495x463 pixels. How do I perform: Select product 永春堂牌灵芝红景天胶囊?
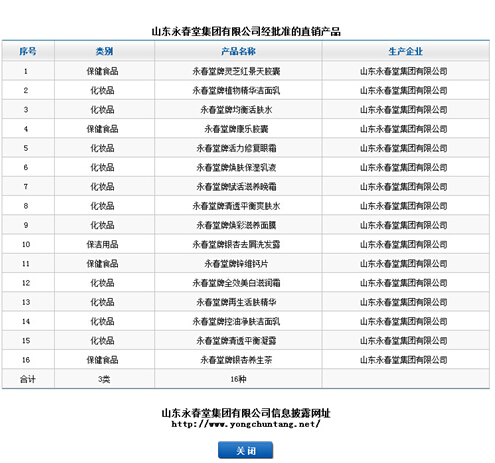tap(236, 71)
